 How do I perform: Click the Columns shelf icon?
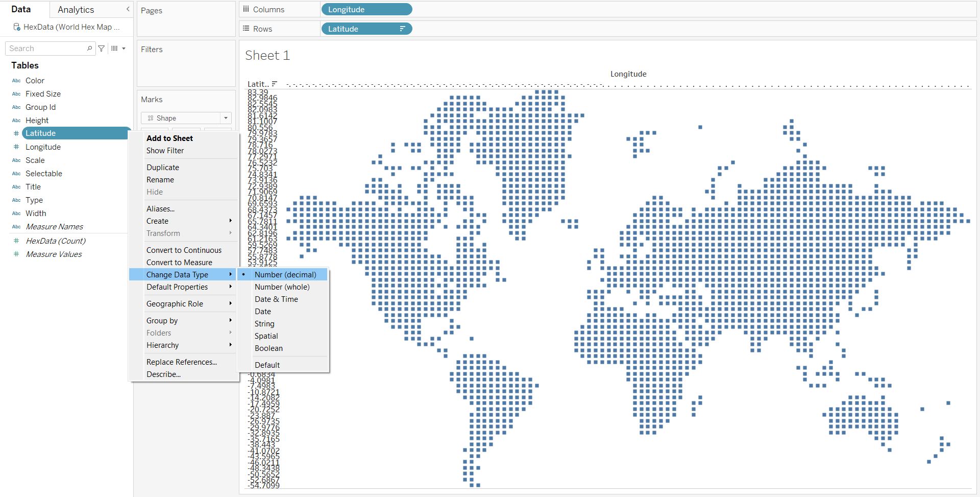click(246, 9)
